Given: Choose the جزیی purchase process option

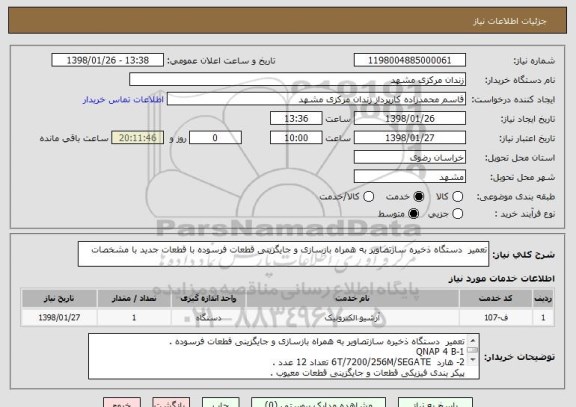Looking at the screenshot, I should (x=457, y=214).
